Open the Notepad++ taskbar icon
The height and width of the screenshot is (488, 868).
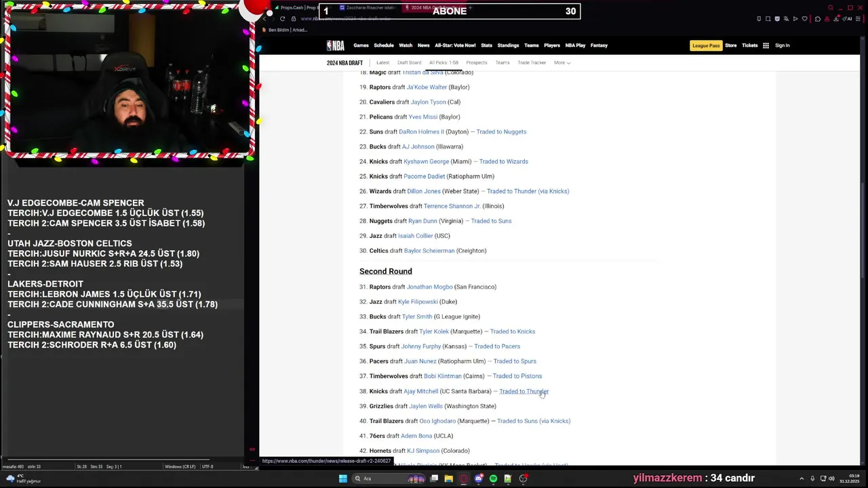pyautogui.click(x=508, y=479)
